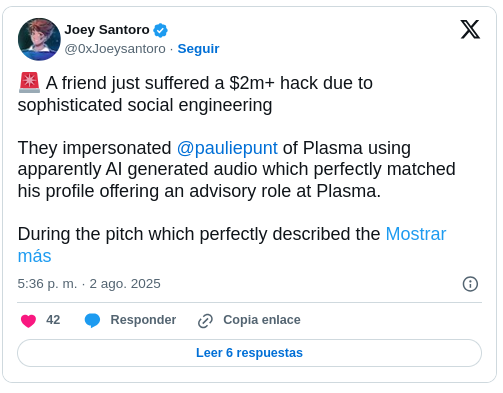Open the X logo link
The image size is (503, 393).
pos(470,30)
